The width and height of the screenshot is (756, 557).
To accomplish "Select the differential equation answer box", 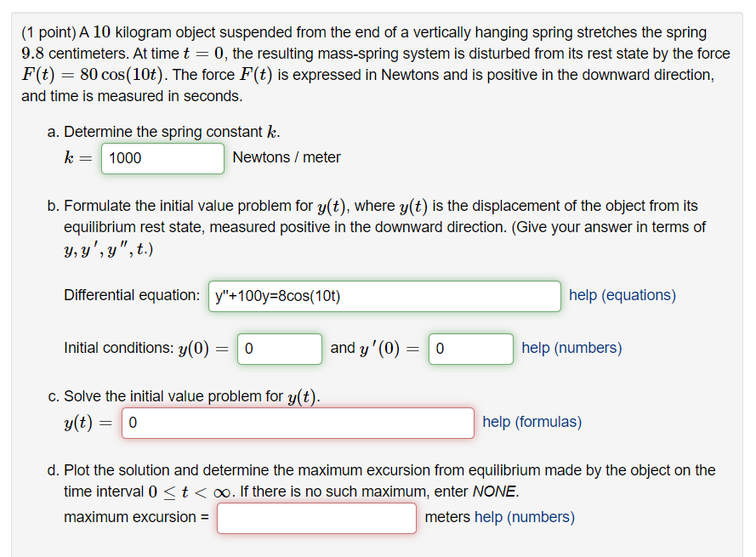I will 383,296.
